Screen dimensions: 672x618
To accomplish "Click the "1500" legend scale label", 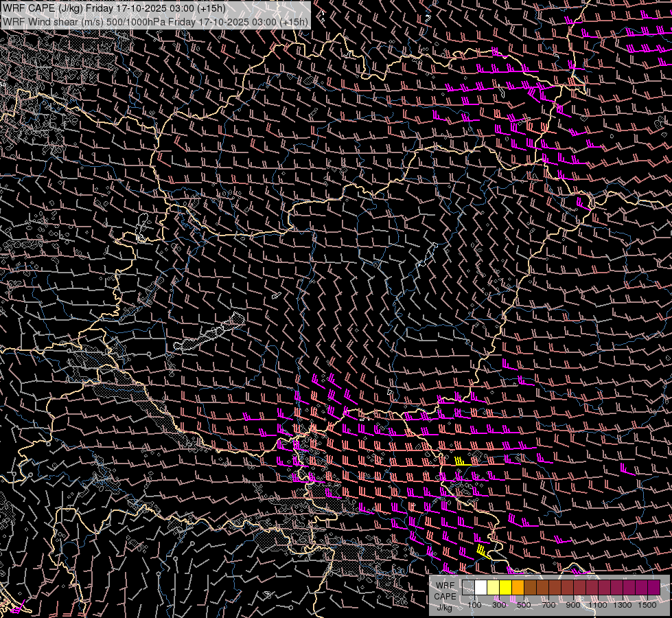I will 647,605.
